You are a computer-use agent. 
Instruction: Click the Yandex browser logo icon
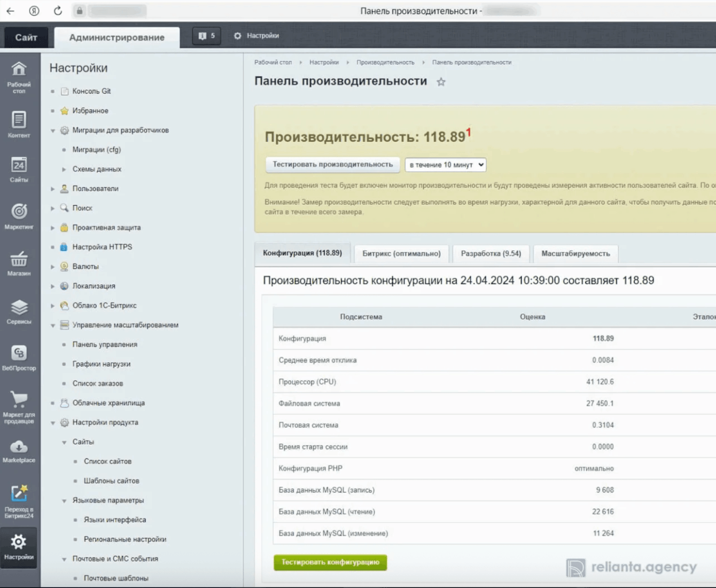[34, 11]
